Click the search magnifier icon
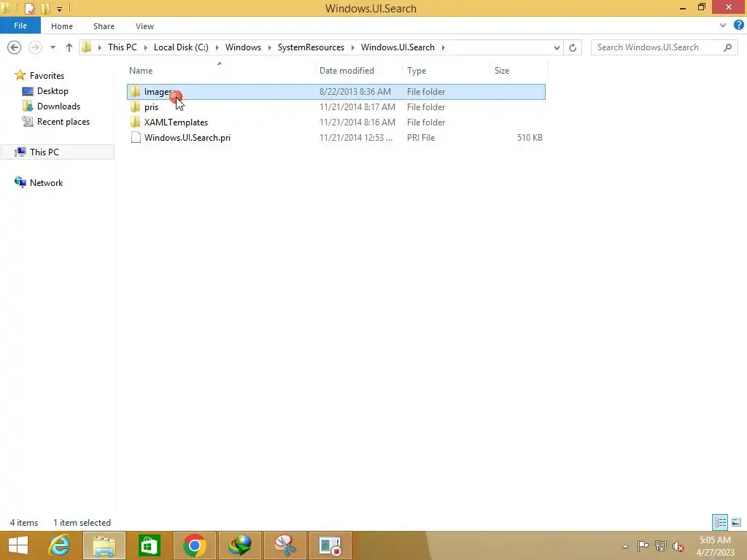Viewport: 747px width, 560px height. (x=727, y=47)
